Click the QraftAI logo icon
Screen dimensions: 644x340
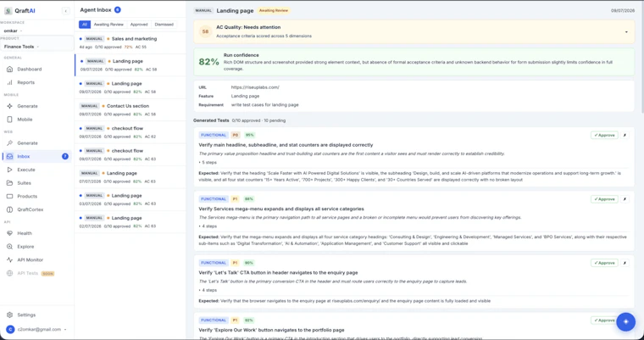(x=8, y=11)
